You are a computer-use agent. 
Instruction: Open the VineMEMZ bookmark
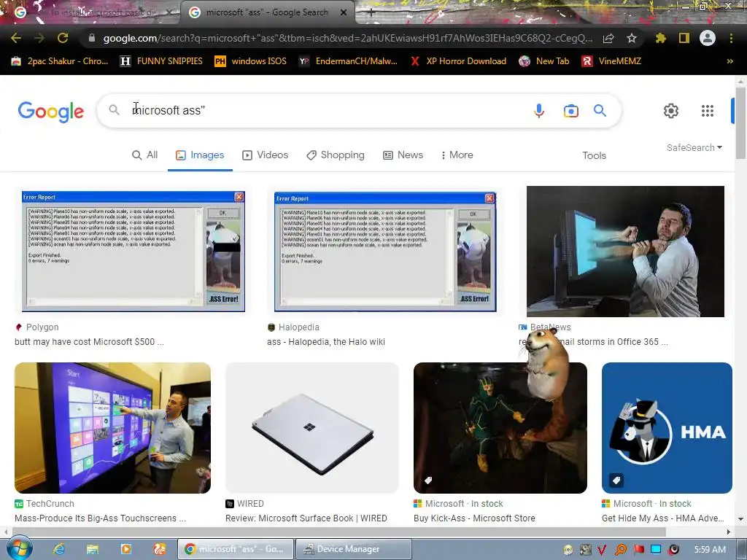click(612, 61)
